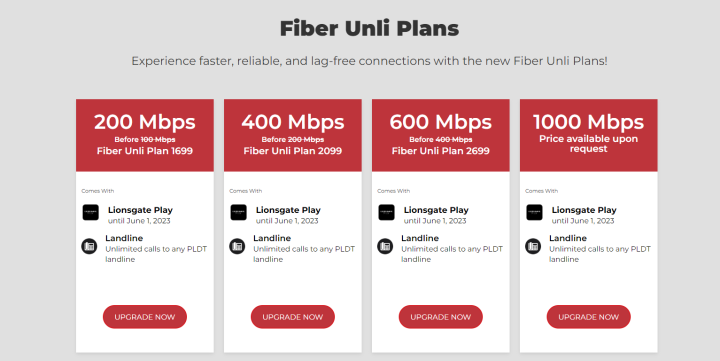Click the landline phone icon in 200 Mbps card

90,246
